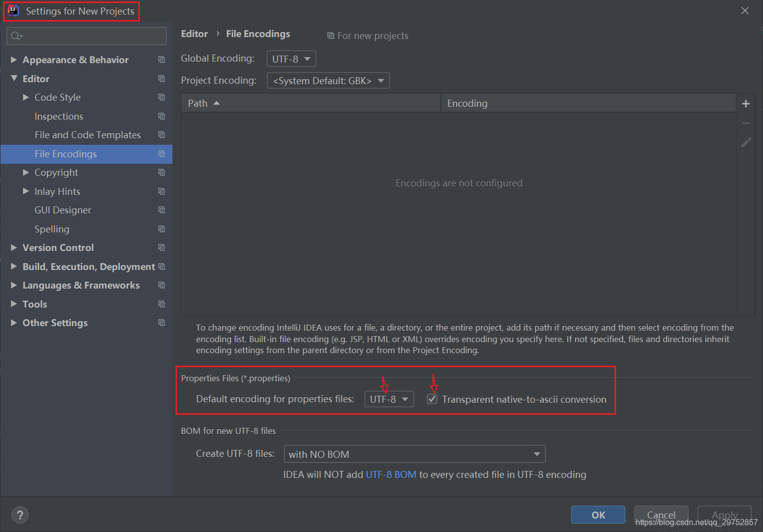The height and width of the screenshot is (532, 763).
Task: Click the For new projects icon
Action: [330, 36]
